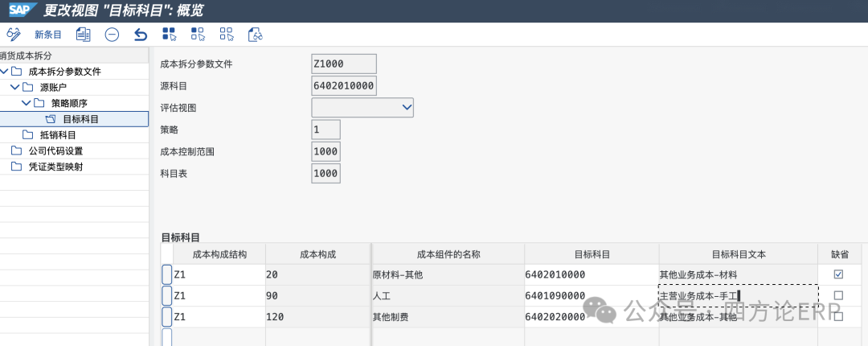
Task: Click the 成本控制范围 field 1000
Action: tap(326, 151)
